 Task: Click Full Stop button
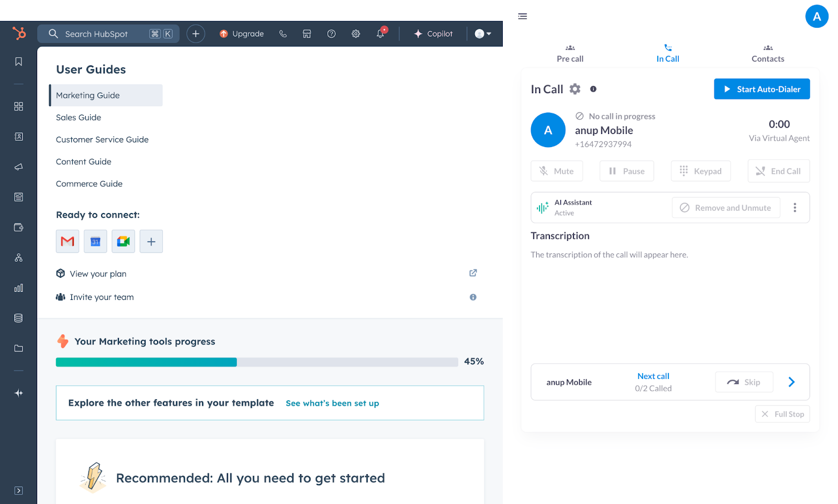point(782,414)
